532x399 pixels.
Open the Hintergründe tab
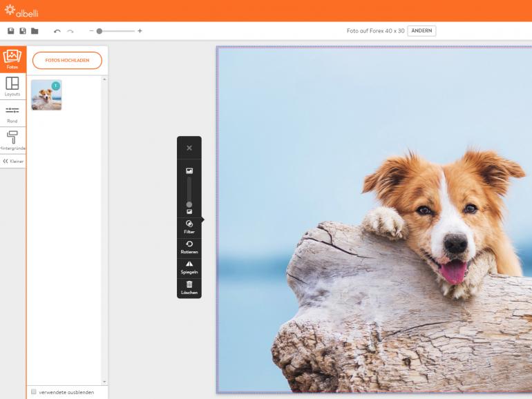(x=12, y=141)
